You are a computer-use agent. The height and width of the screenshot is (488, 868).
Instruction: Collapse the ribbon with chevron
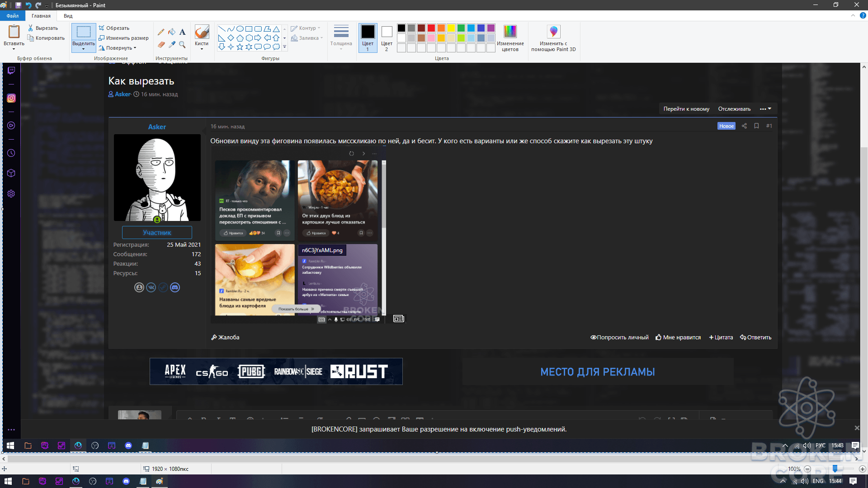(x=853, y=15)
